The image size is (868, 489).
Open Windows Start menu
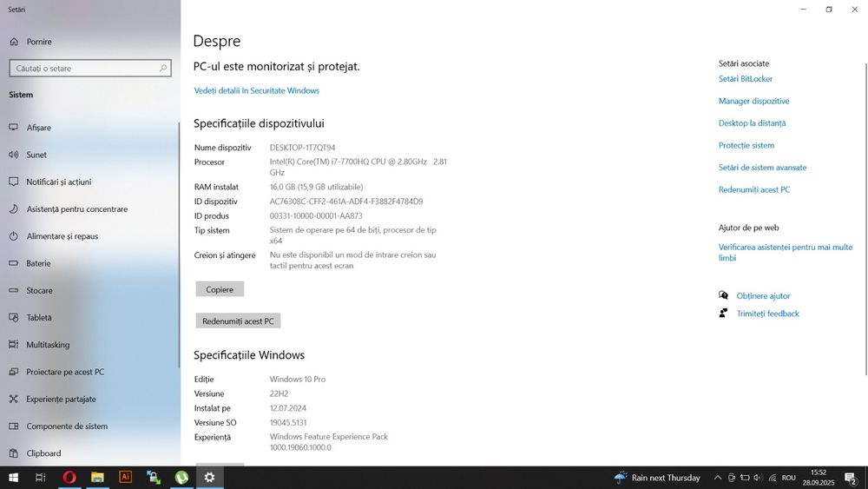13,478
